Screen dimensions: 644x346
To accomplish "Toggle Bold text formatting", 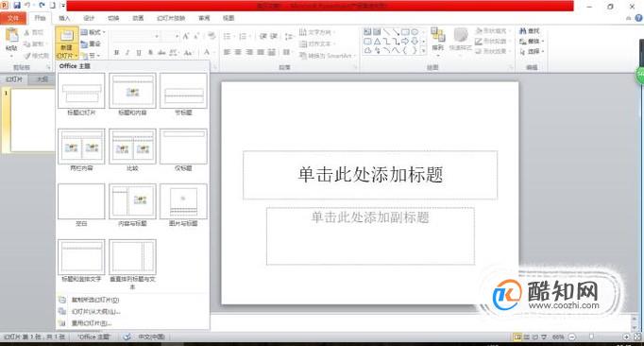I will [117, 53].
